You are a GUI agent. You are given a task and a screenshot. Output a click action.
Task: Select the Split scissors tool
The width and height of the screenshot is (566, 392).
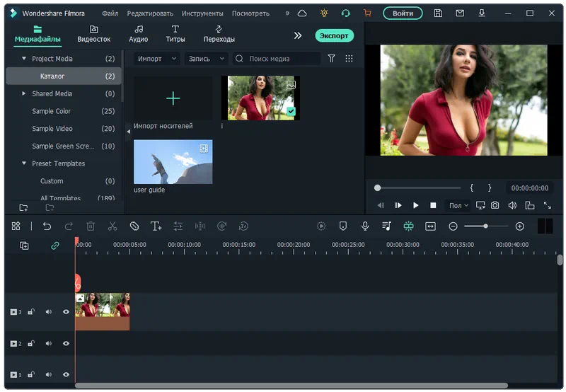[x=112, y=226]
